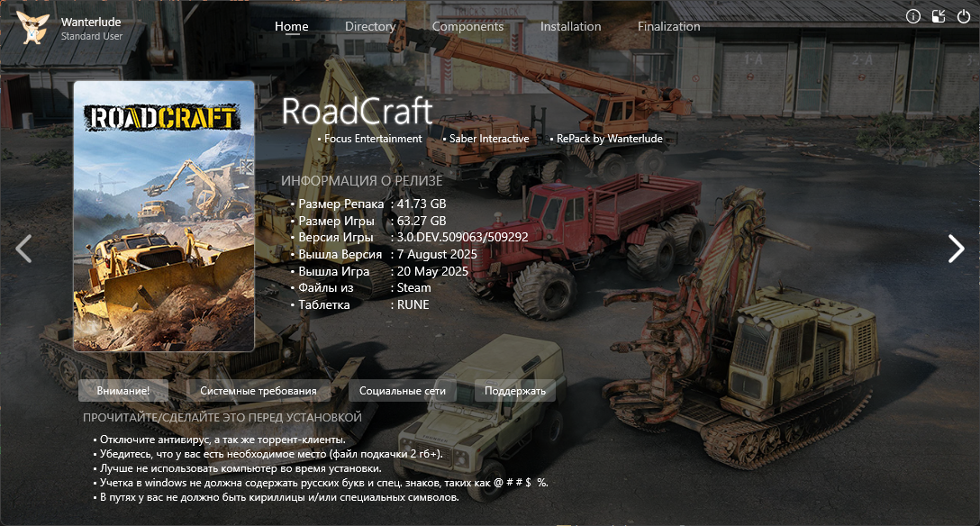Image resolution: width=980 pixels, height=526 pixels.
Task: Go to previous slide with left arrow
Action: click(23, 249)
